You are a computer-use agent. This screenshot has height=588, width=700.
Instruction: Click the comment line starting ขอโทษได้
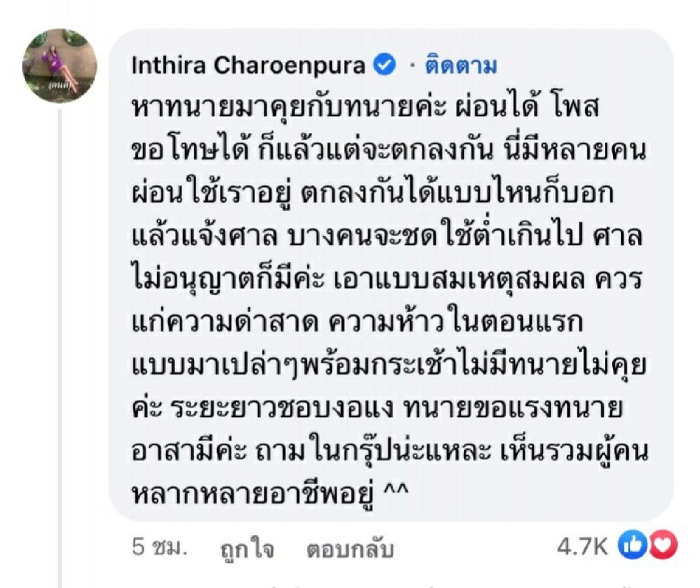388,149
